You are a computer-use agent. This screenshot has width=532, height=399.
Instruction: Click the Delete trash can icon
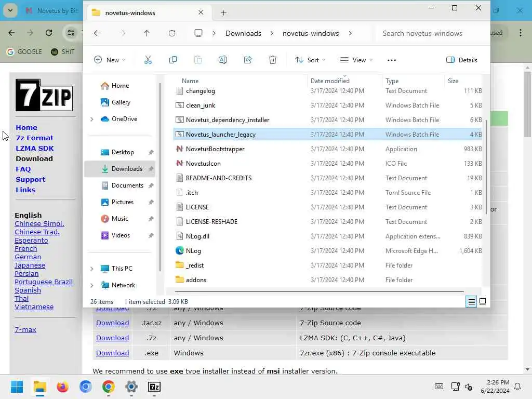tap(272, 60)
